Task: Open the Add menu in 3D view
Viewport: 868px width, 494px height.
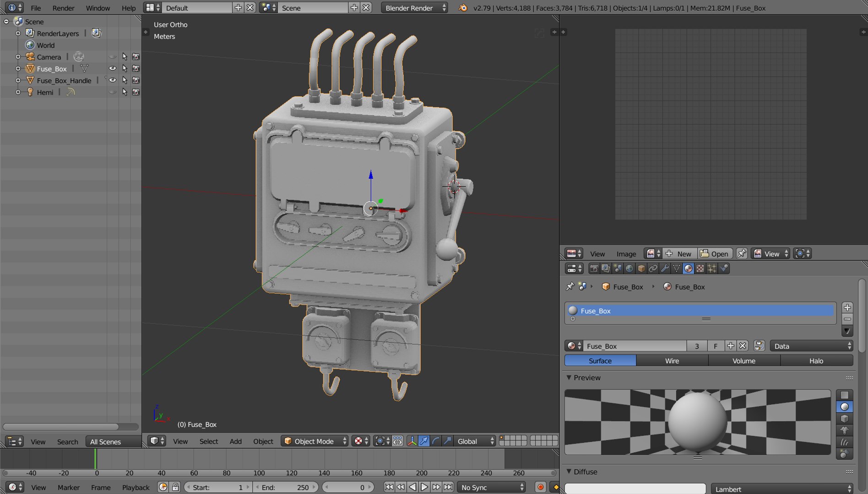Action: pyautogui.click(x=235, y=441)
